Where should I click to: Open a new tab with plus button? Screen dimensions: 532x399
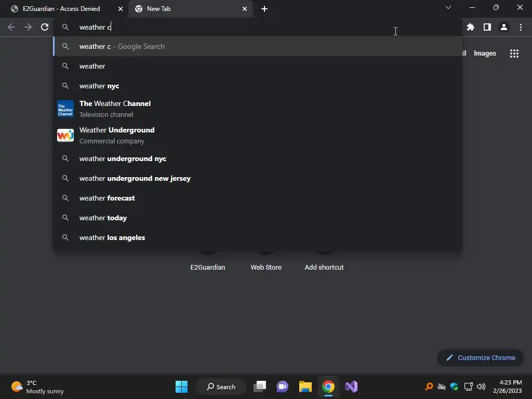click(x=264, y=9)
